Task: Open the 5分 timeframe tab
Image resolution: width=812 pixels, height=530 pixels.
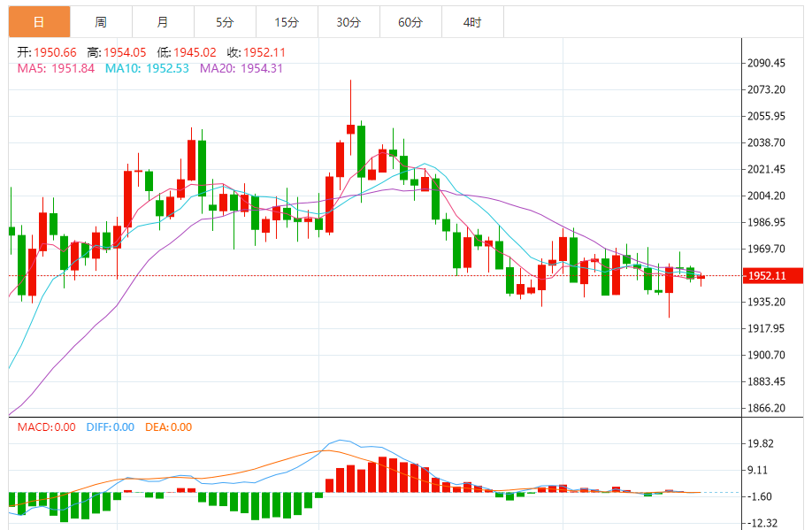Action: click(x=225, y=22)
